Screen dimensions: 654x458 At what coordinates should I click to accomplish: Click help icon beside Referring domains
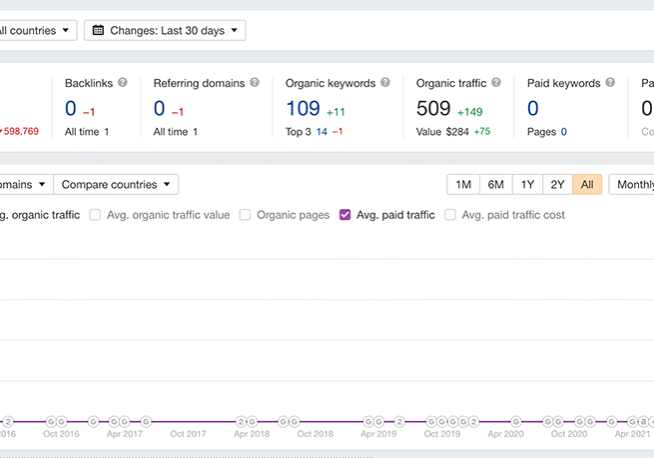[254, 84]
